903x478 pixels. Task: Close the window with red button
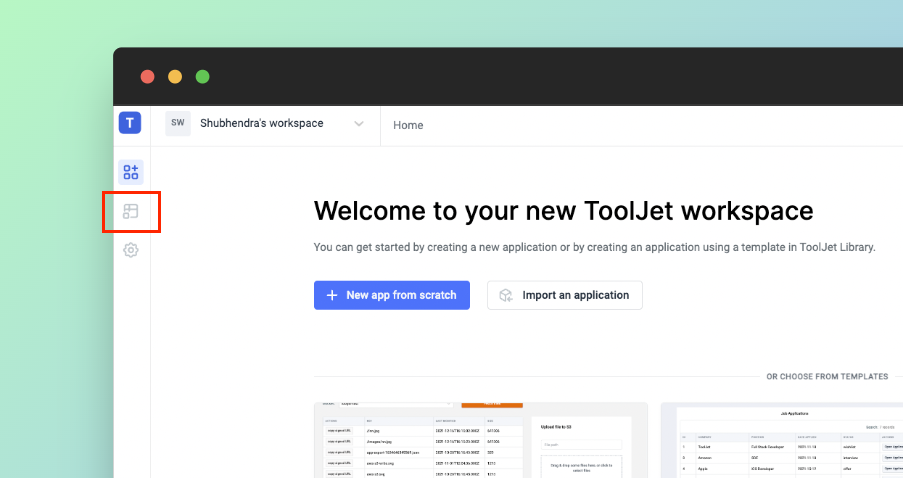click(x=147, y=77)
